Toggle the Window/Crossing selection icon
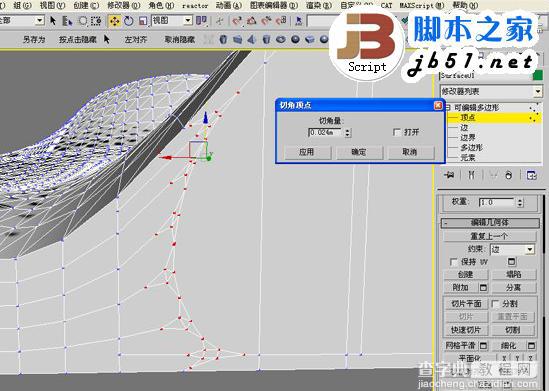 pos(96,21)
